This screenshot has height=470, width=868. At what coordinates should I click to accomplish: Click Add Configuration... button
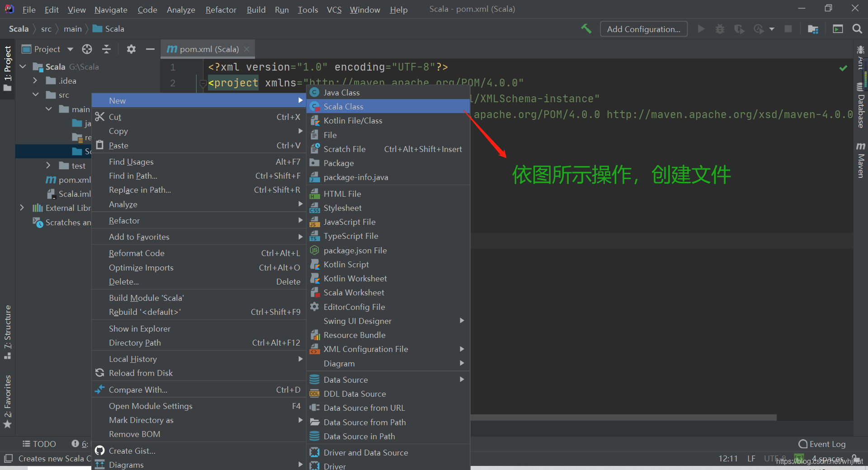coord(644,29)
